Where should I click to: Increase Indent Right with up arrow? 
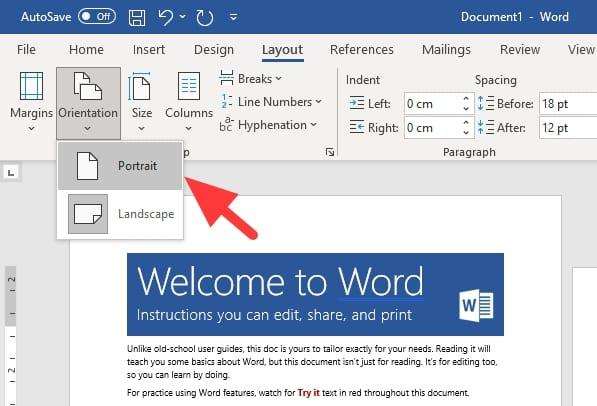point(466,122)
